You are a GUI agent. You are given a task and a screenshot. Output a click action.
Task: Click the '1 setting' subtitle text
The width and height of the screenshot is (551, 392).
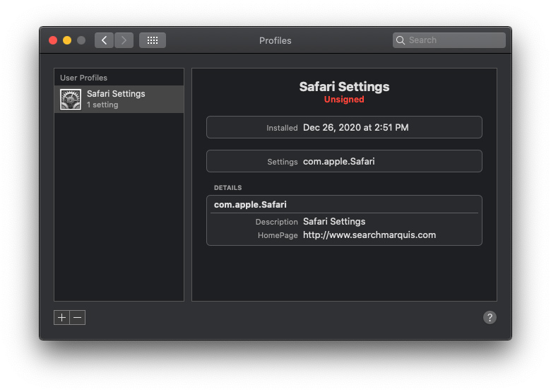pos(102,105)
